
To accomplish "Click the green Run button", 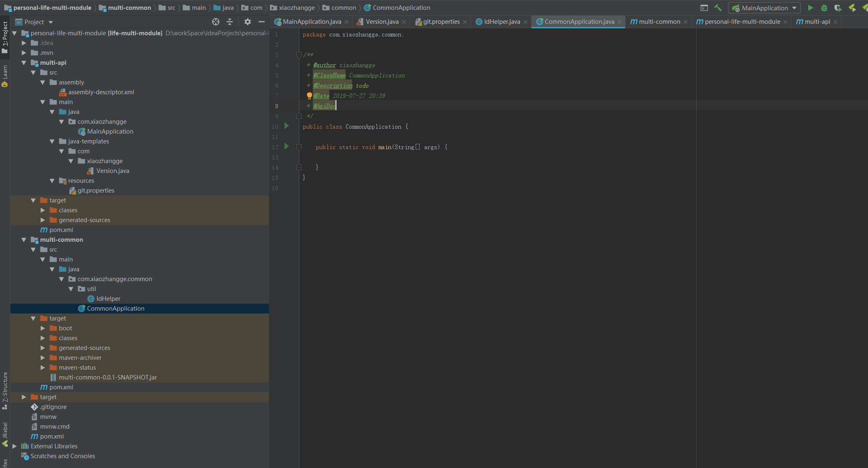I will (810, 8).
